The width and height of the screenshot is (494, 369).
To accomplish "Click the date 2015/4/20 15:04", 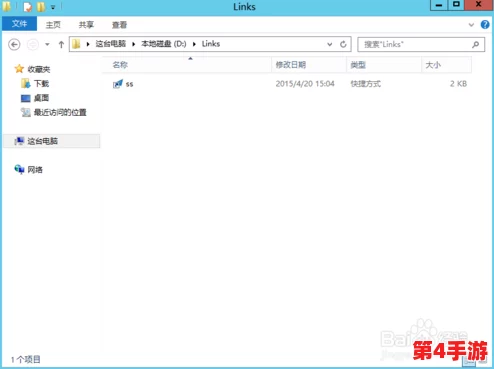I will coord(305,84).
